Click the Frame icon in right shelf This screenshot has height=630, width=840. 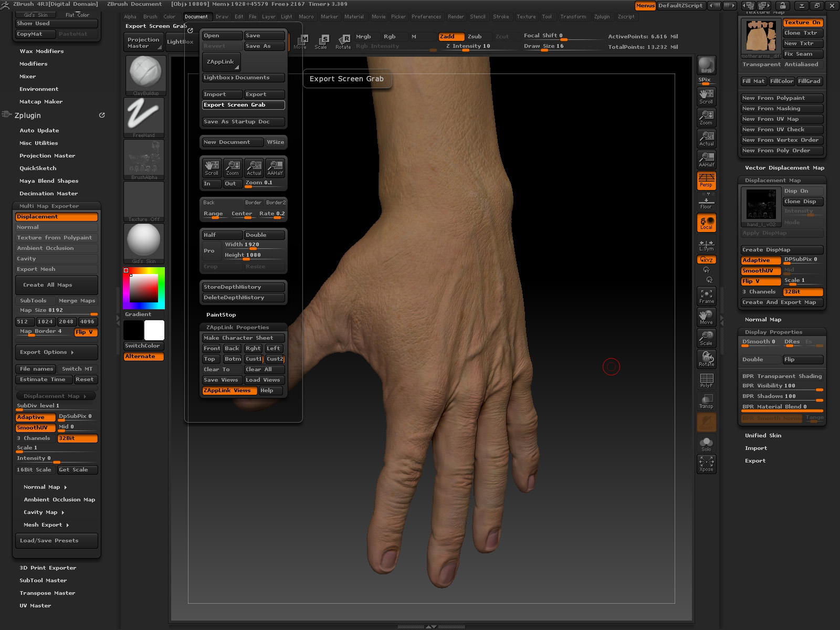[x=707, y=296]
